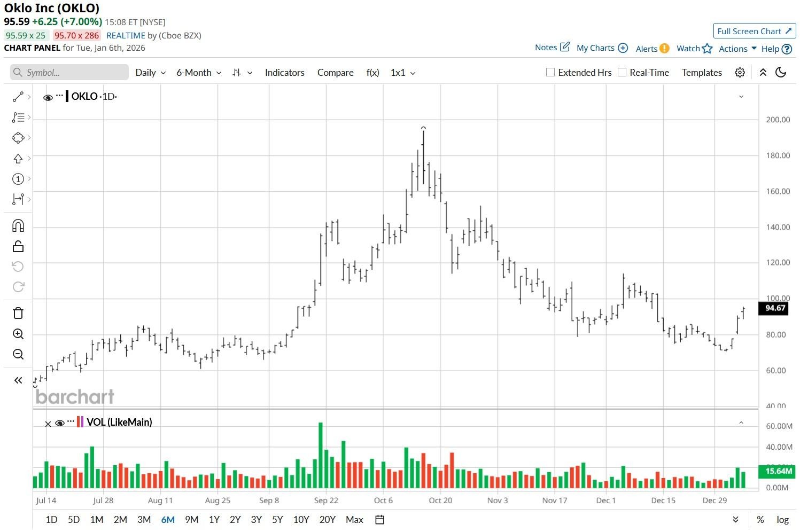Click the 94.67 current price label
The image size is (800, 532).
pyautogui.click(x=773, y=308)
